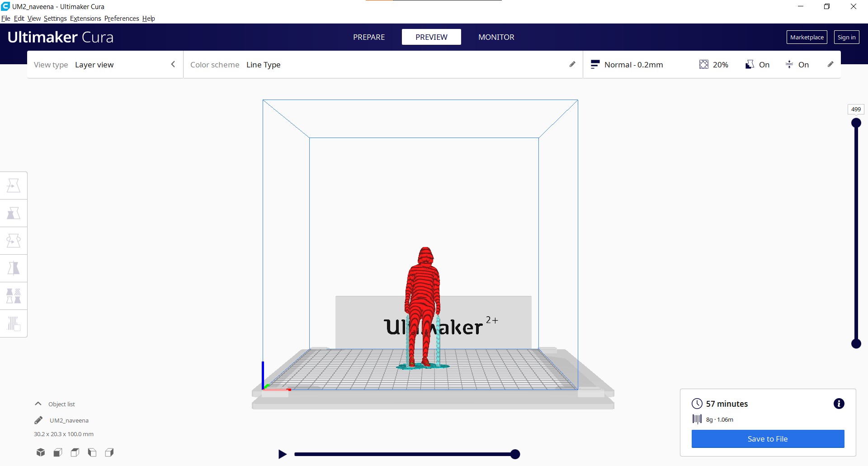
Task: Click the 8g · 1.06m material usage
Action: point(720,419)
